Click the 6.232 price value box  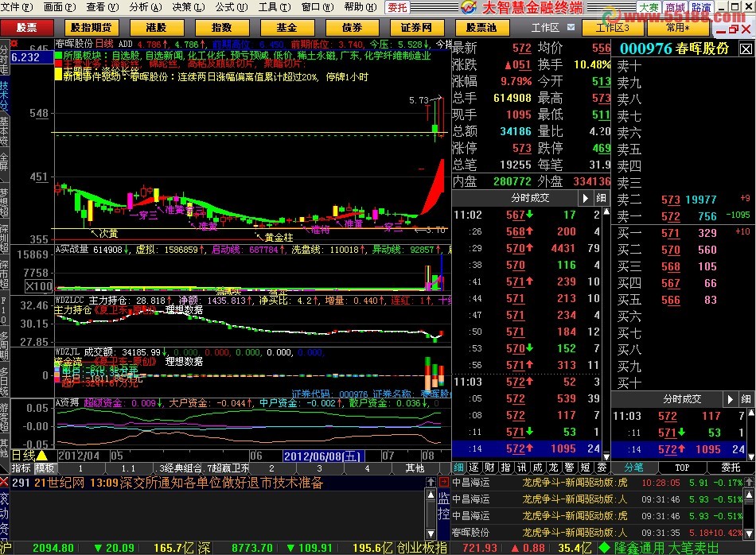pos(32,57)
